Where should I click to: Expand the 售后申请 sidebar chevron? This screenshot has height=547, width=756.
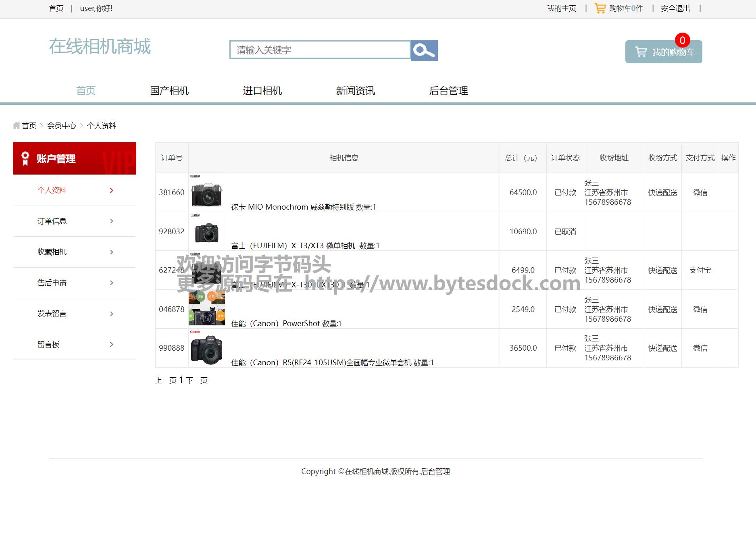pos(112,283)
